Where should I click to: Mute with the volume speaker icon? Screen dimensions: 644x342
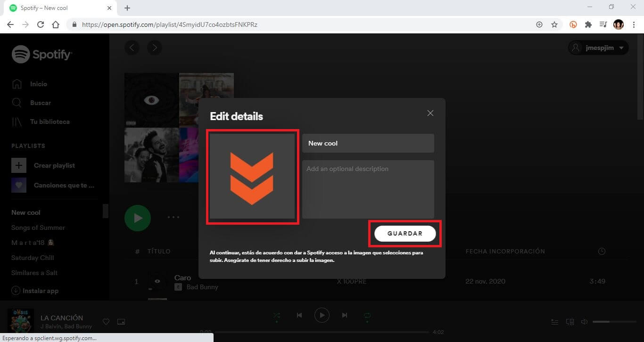[x=584, y=322]
